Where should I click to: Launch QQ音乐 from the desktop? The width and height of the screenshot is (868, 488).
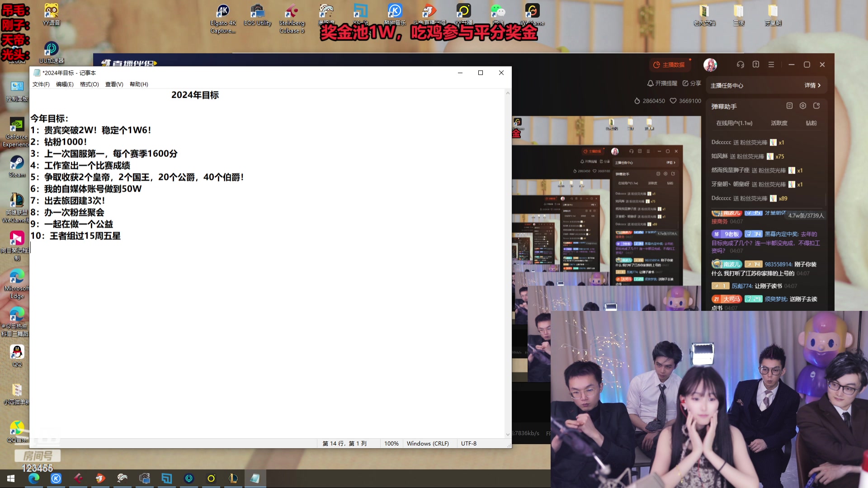(x=17, y=427)
